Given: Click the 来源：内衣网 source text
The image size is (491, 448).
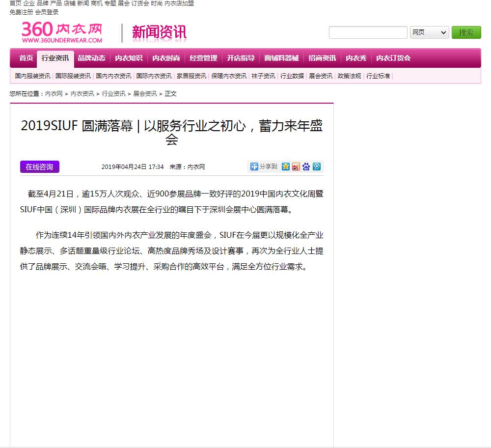Looking at the screenshot, I should 187,167.
